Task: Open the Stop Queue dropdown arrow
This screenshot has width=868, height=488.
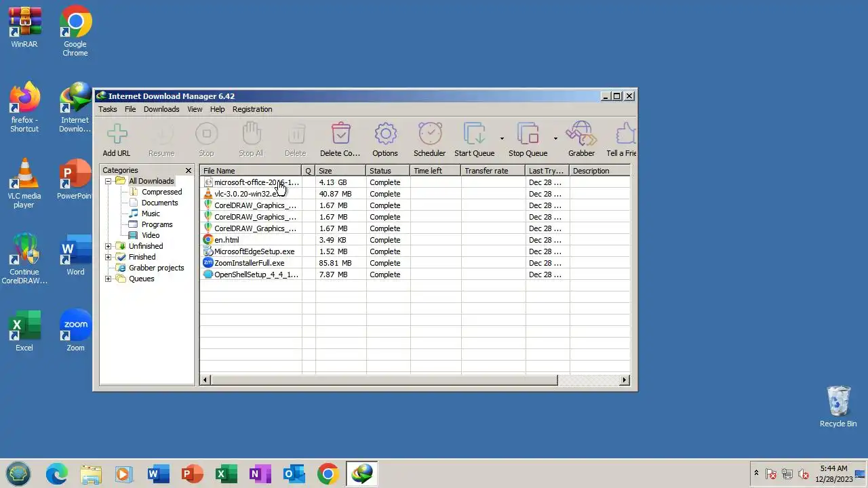Action: point(555,139)
